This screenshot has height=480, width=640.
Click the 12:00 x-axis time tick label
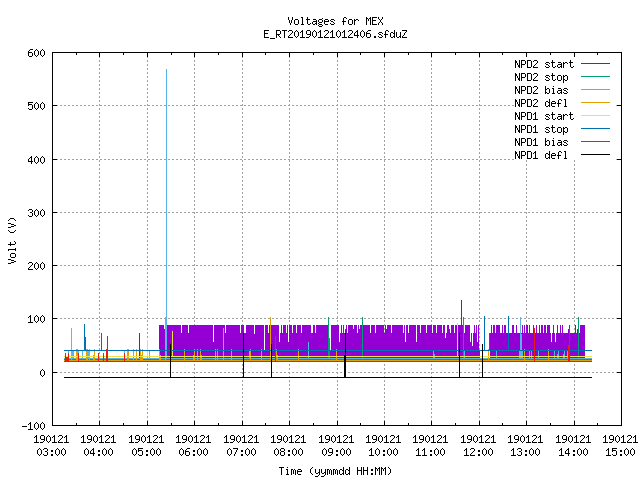click(478, 452)
